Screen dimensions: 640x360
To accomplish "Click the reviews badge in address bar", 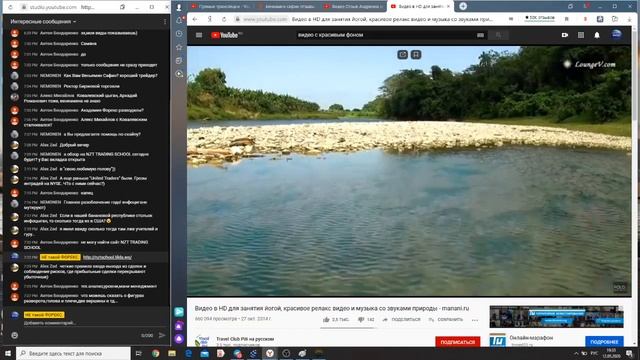I will point(540,19).
